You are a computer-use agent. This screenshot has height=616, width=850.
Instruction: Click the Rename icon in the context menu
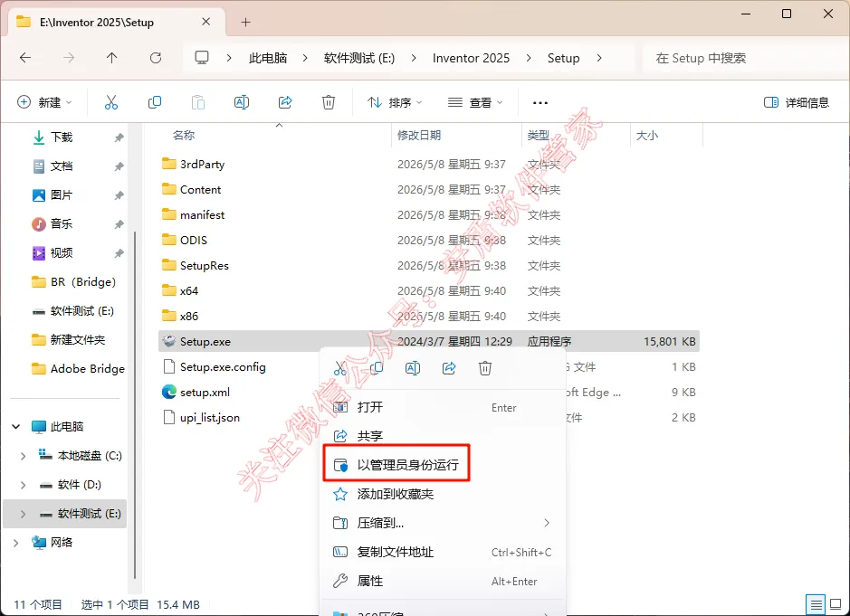pyautogui.click(x=413, y=368)
